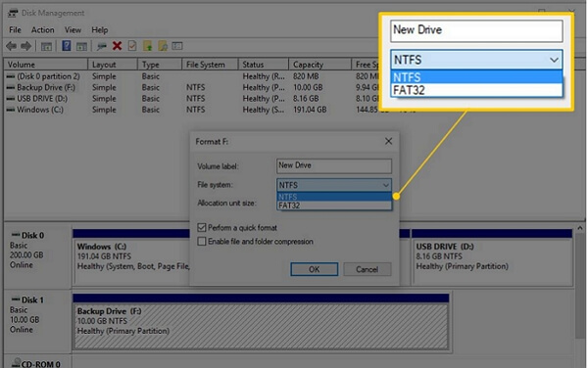The width and height of the screenshot is (588, 368).
Task: Choose NTFS in the Format dialog dropdown list
Action: [x=334, y=197]
